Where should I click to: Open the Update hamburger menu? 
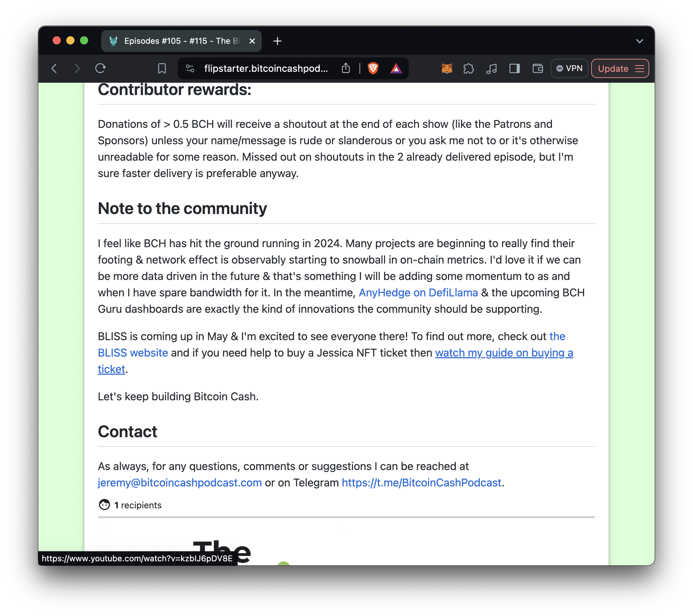tap(640, 68)
